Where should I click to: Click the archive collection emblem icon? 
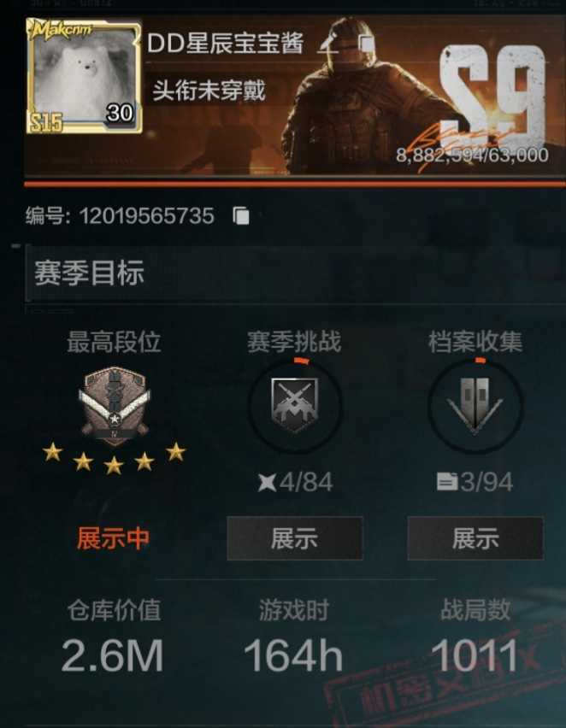(475, 405)
